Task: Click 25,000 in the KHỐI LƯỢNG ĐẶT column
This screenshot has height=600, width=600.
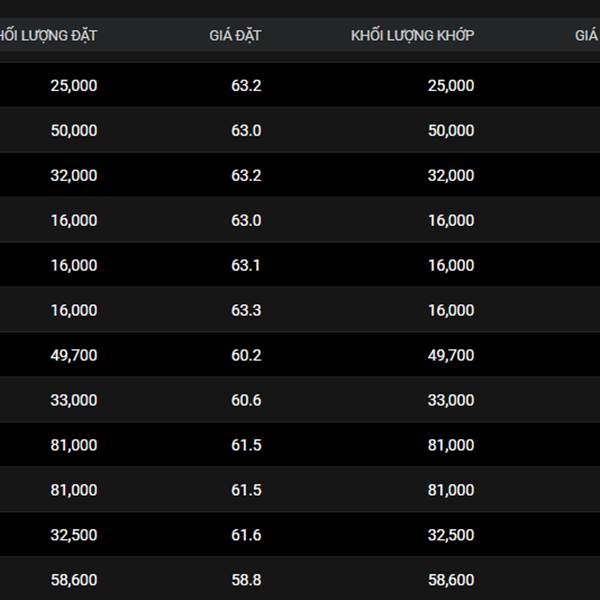Action: pyautogui.click(x=74, y=85)
